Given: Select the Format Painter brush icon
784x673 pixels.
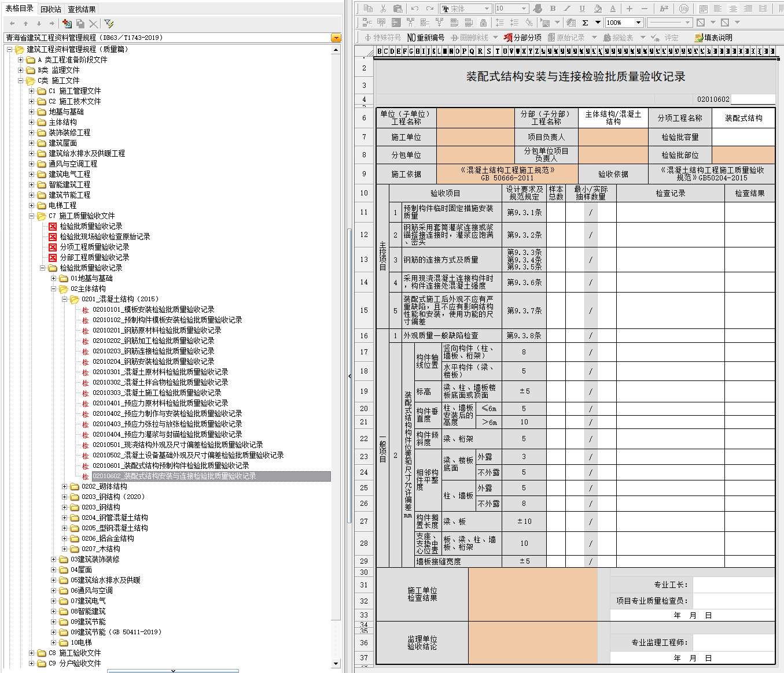Looking at the screenshot, I should tap(538, 9).
